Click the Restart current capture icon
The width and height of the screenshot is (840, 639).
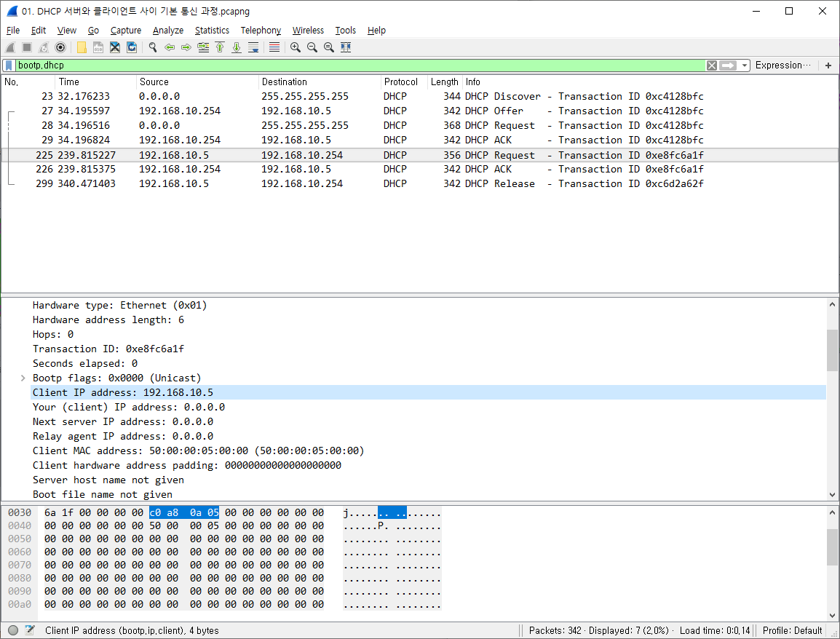click(x=44, y=48)
